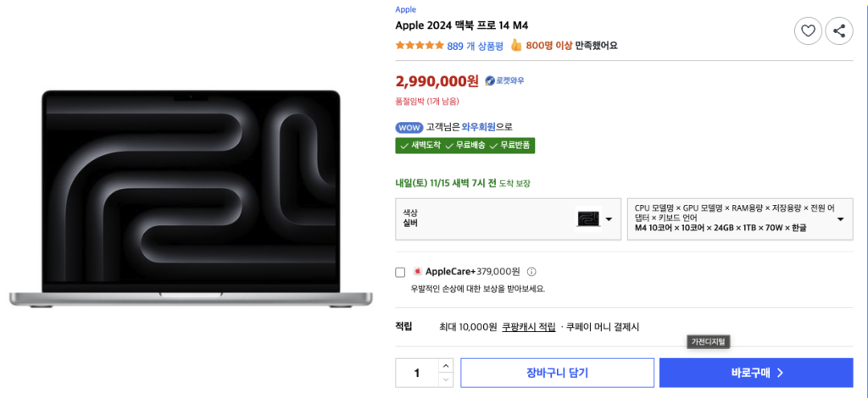868x398 pixels.
Task: Click the quantity input field
Action: coord(417,373)
